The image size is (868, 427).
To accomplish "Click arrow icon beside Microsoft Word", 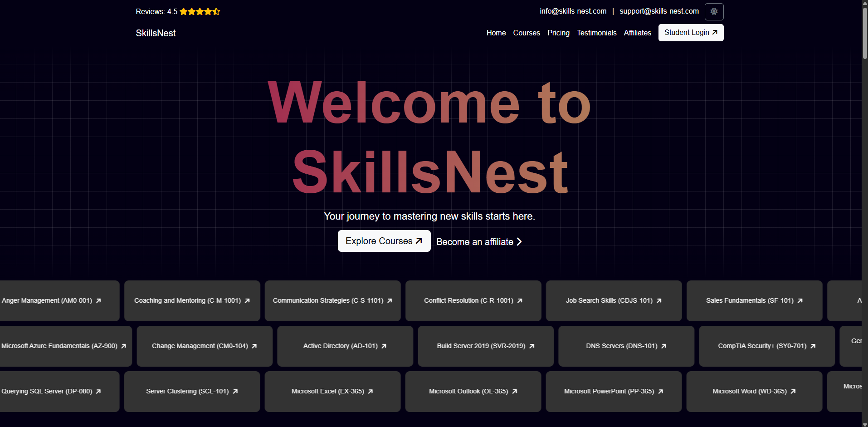I will [793, 391].
